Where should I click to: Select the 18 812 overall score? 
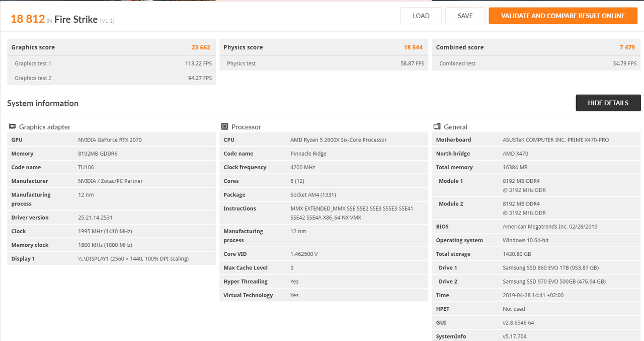pyautogui.click(x=28, y=19)
